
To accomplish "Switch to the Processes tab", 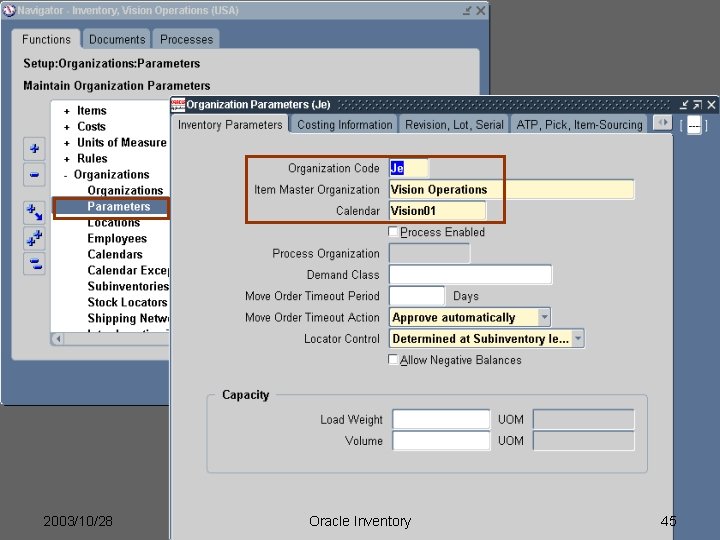I will pyautogui.click(x=186, y=39).
